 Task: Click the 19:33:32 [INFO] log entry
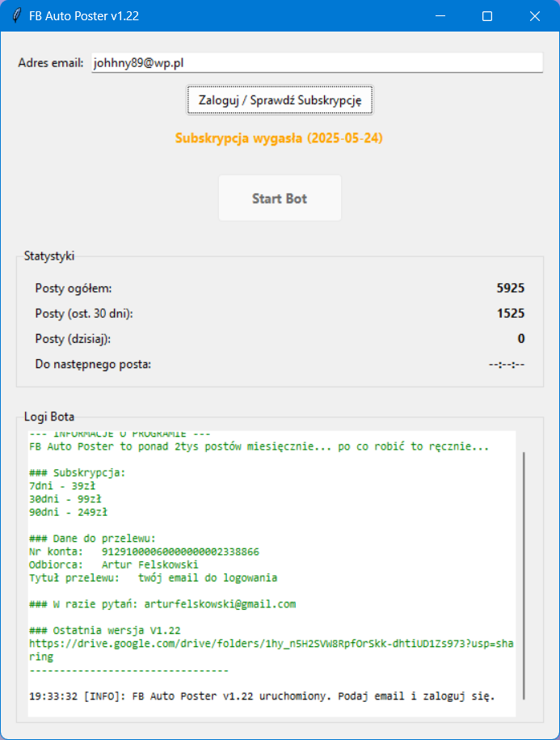(x=262, y=696)
